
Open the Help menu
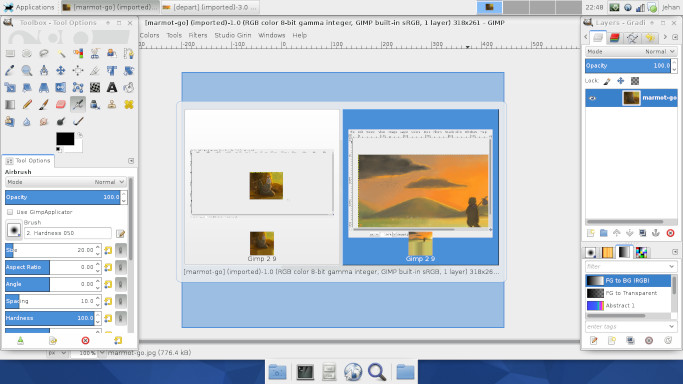pyautogui.click(x=300, y=35)
